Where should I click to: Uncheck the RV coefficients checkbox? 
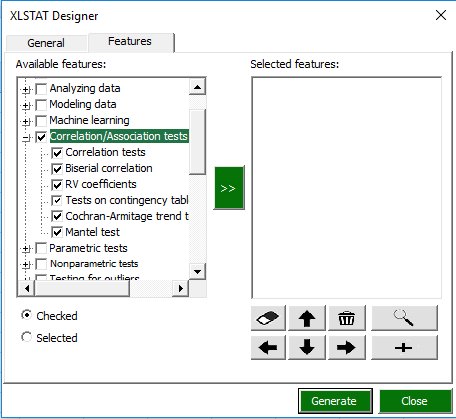pyautogui.click(x=57, y=185)
